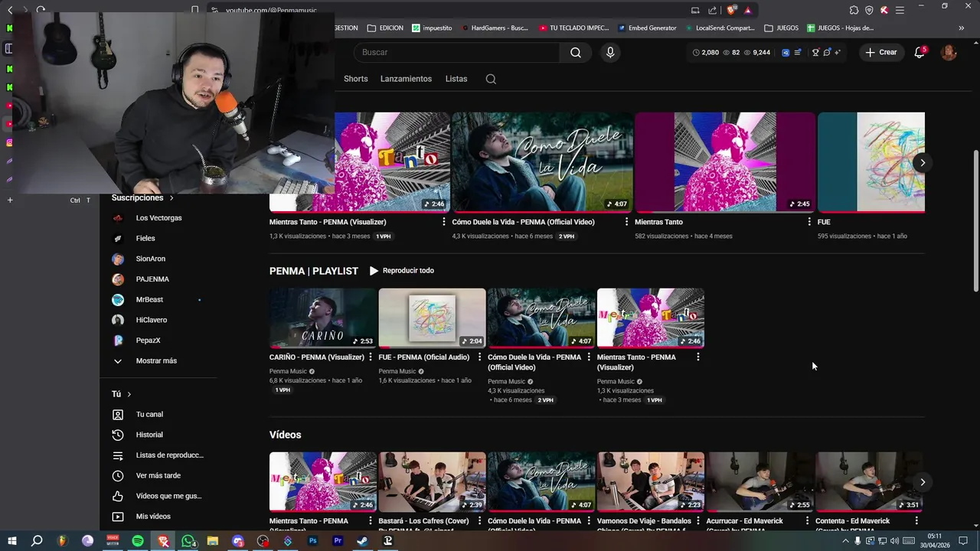Click the Brave Rewards triangle icon

coord(748,10)
